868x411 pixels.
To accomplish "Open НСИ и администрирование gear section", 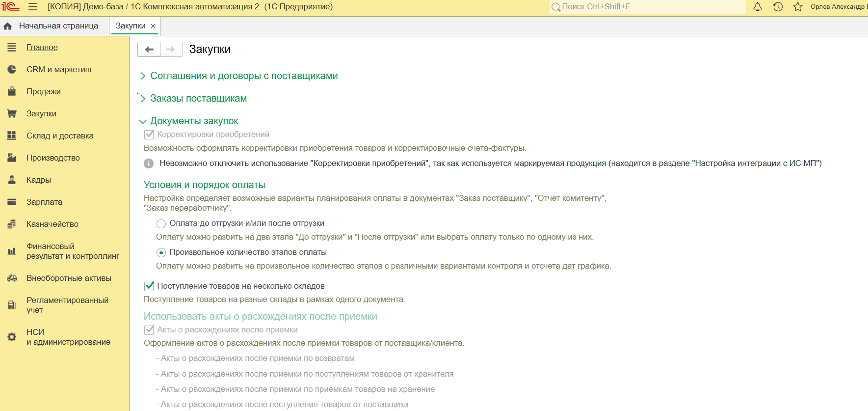I will [x=68, y=337].
